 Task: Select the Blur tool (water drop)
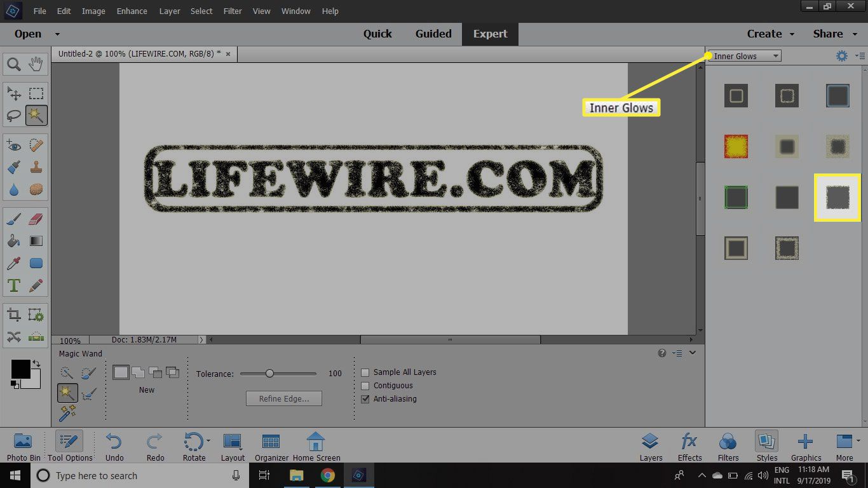coord(14,189)
